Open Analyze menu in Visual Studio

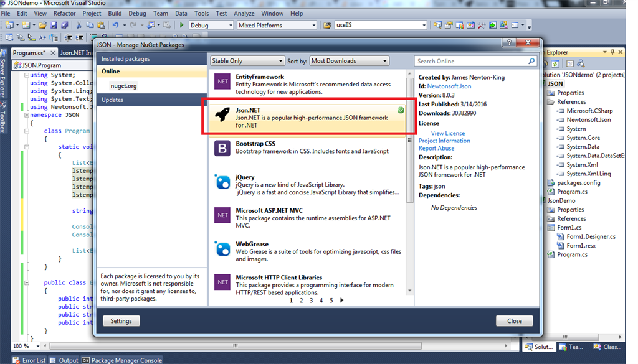tap(244, 14)
